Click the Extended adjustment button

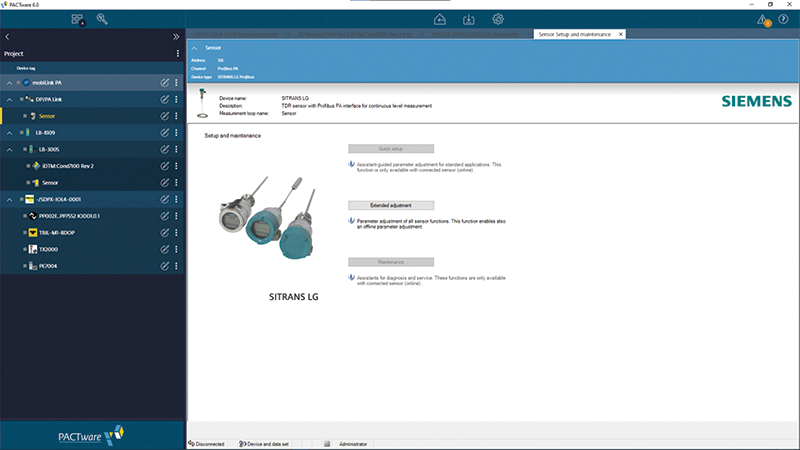pyautogui.click(x=391, y=205)
